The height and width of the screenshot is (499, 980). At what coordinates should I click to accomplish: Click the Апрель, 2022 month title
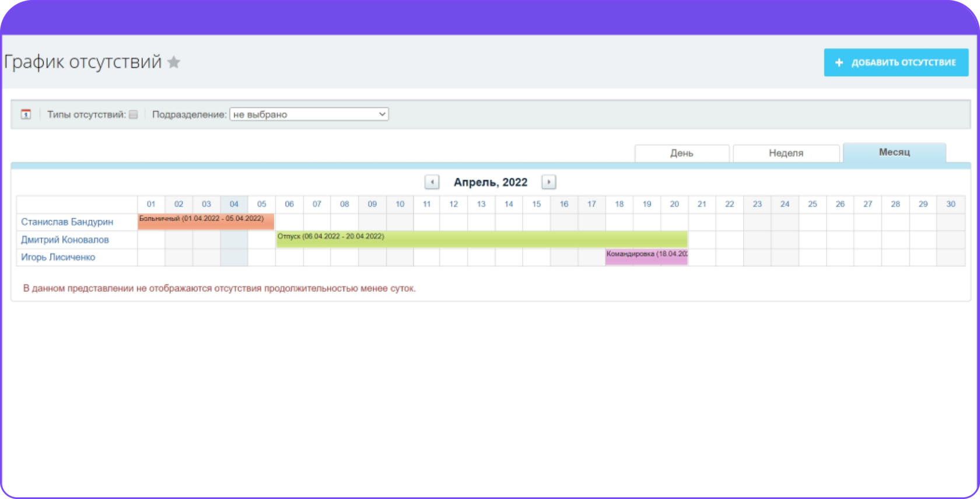coord(491,182)
